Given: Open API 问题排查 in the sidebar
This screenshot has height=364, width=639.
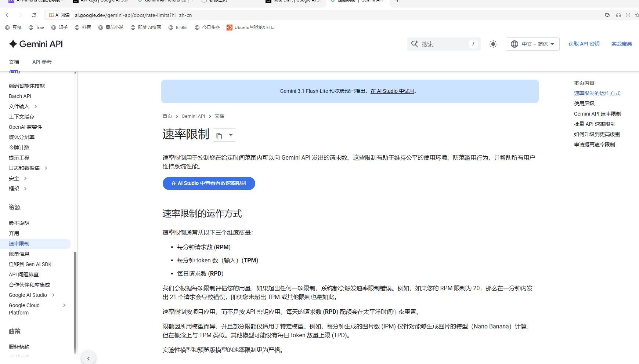Looking at the screenshot, I should coord(24,274).
